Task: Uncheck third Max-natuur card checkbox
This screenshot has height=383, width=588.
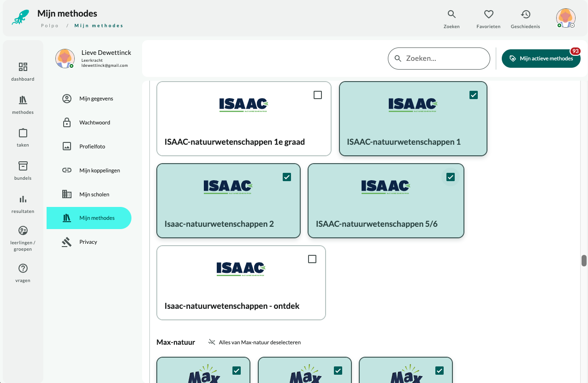Action: (439, 371)
